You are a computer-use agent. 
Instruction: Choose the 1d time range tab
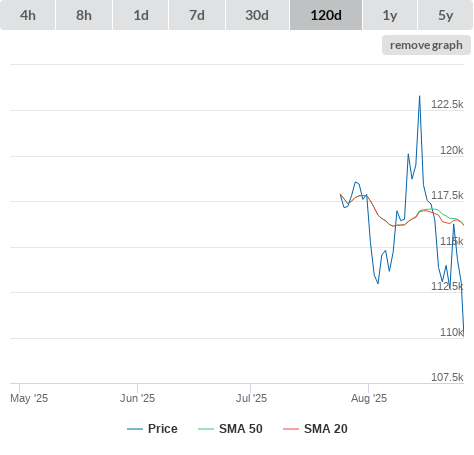point(141,15)
